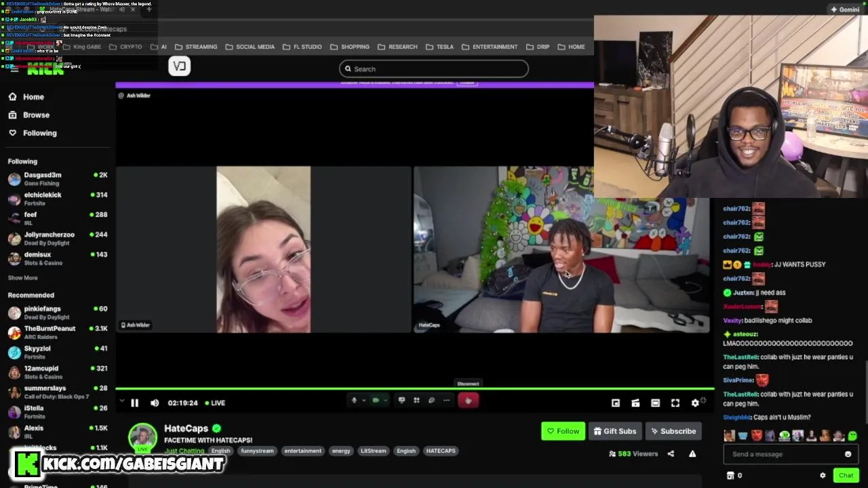Toggle the green camera in call controls
868x488 pixels.
(x=376, y=401)
